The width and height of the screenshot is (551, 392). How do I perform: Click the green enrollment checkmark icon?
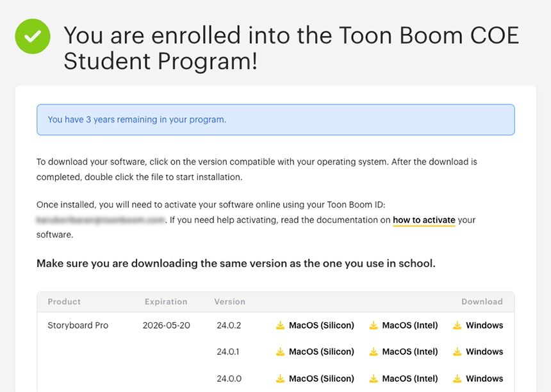(33, 36)
